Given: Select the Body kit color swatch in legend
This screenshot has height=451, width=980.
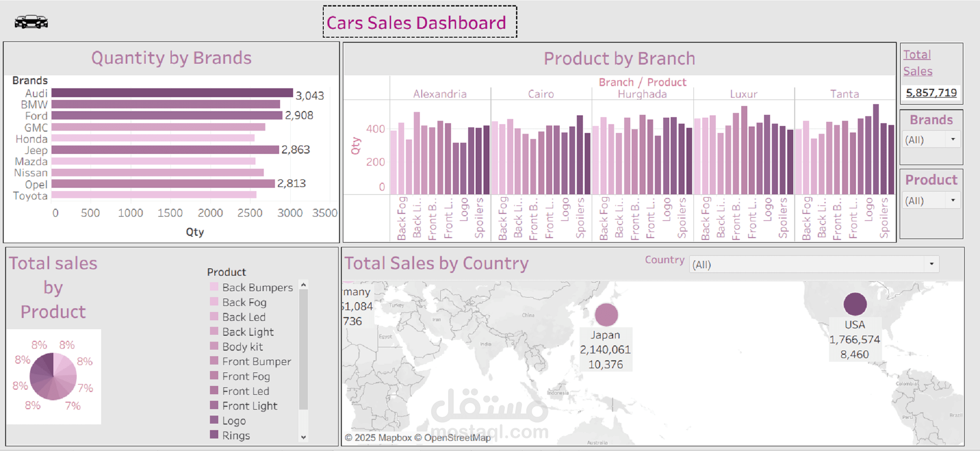Looking at the screenshot, I should [213, 347].
